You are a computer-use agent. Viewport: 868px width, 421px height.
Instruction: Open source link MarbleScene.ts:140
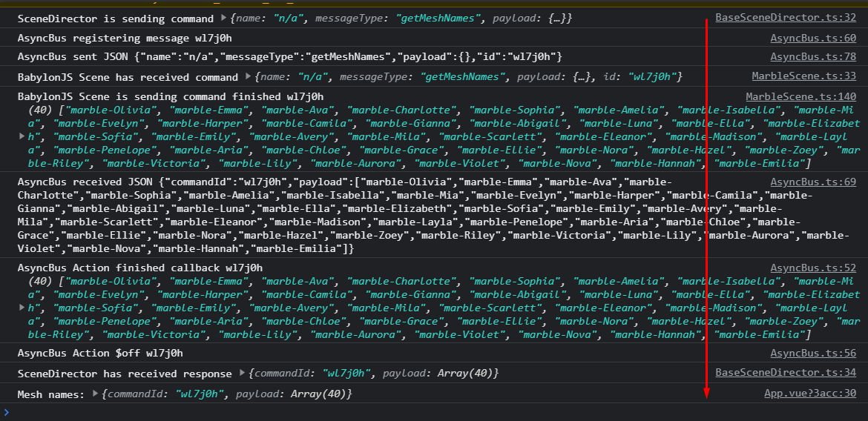801,97
